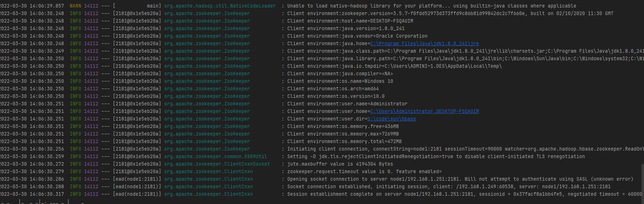Open the user.dir D:\code\sun\hbase link
Image resolution: width=644 pixels, height=204 pixels.
[391, 119]
